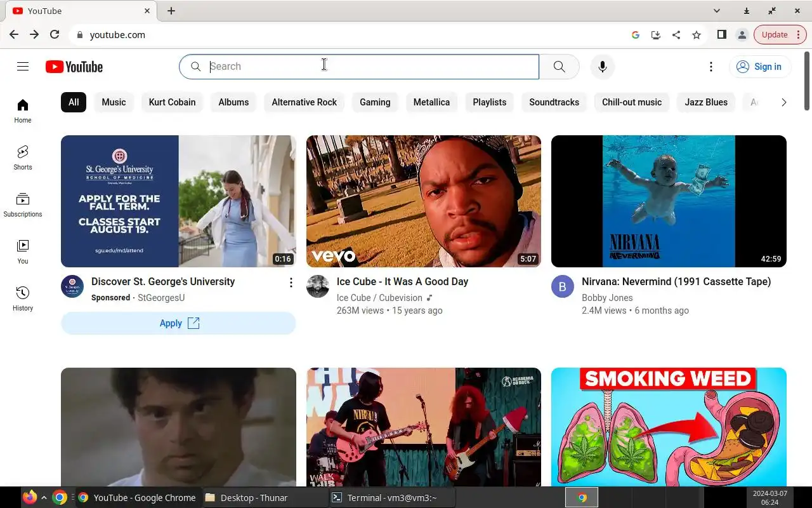The image size is (812, 508).
Task: Switch to Desktop - Thunar taskbar window
Action: click(x=265, y=498)
